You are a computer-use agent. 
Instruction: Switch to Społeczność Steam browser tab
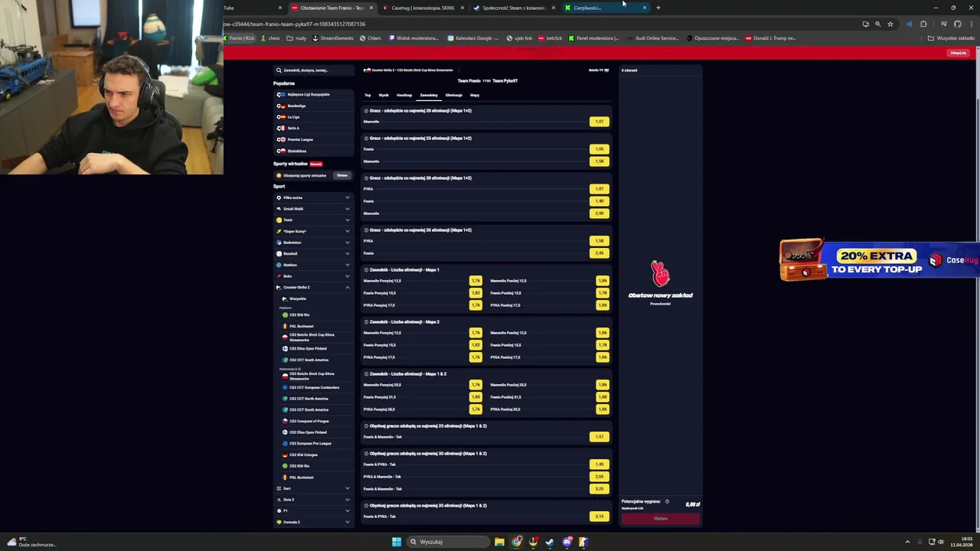[x=514, y=8]
